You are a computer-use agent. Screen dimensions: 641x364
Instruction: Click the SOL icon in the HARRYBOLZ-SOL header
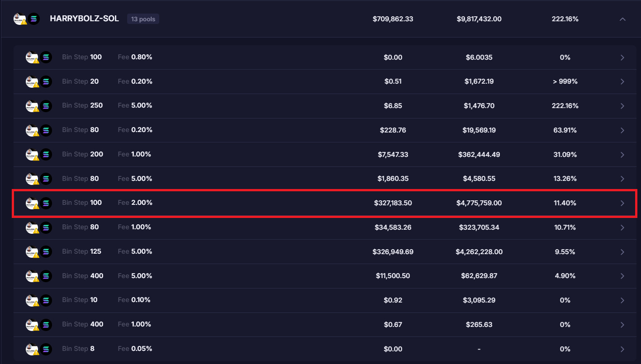[x=34, y=19]
